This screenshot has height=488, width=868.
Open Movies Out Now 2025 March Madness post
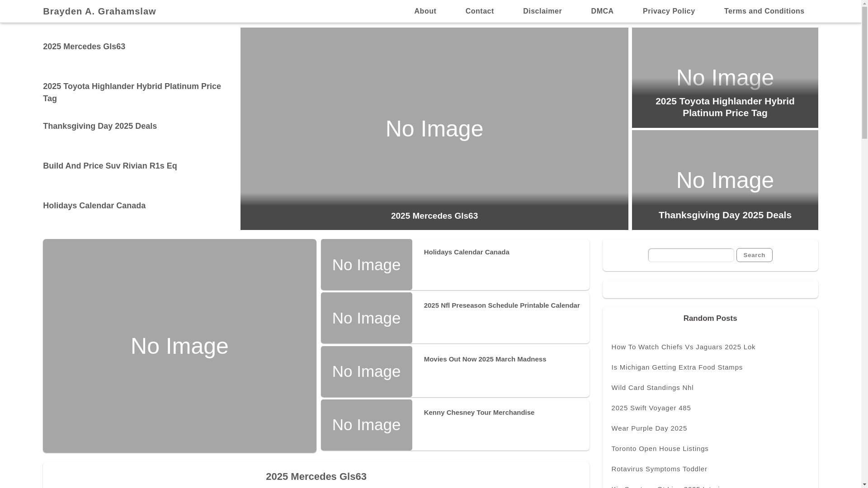point(485,359)
